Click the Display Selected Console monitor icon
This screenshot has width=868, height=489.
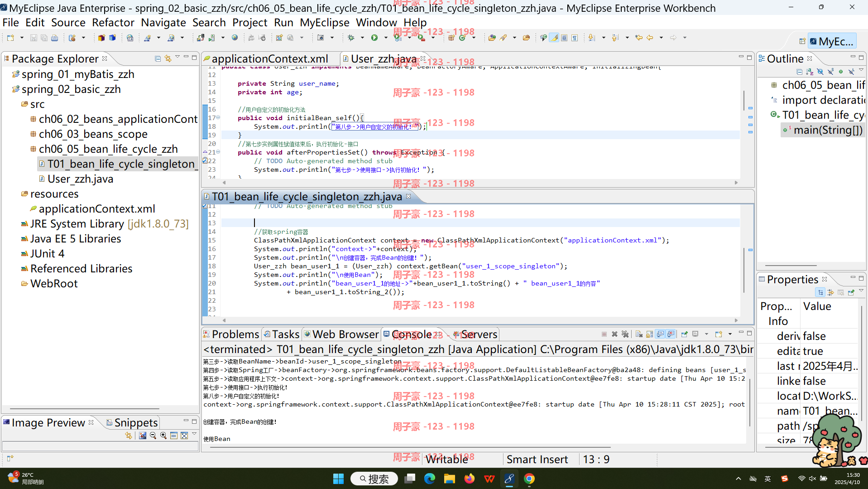pyautogui.click(x=695, y=334)
